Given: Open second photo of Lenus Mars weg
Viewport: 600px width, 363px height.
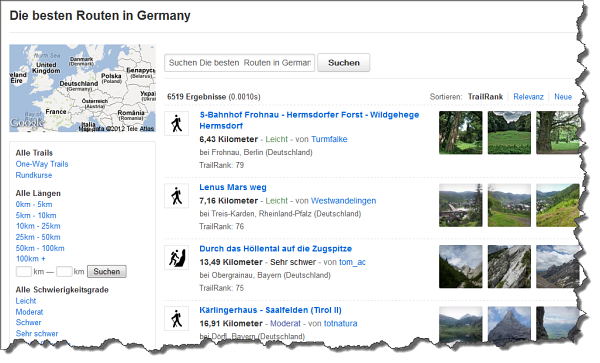Looking at the screenshot, I should coord(509,205).
